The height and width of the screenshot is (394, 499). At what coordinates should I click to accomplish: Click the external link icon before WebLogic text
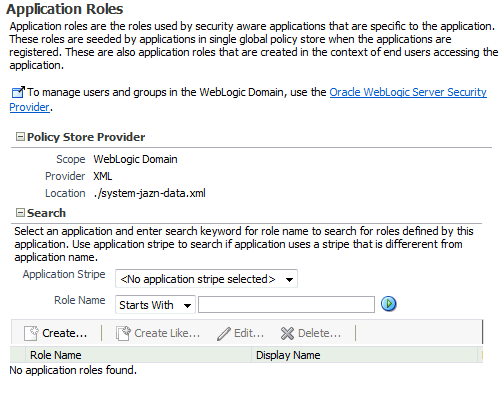(18, 92)
